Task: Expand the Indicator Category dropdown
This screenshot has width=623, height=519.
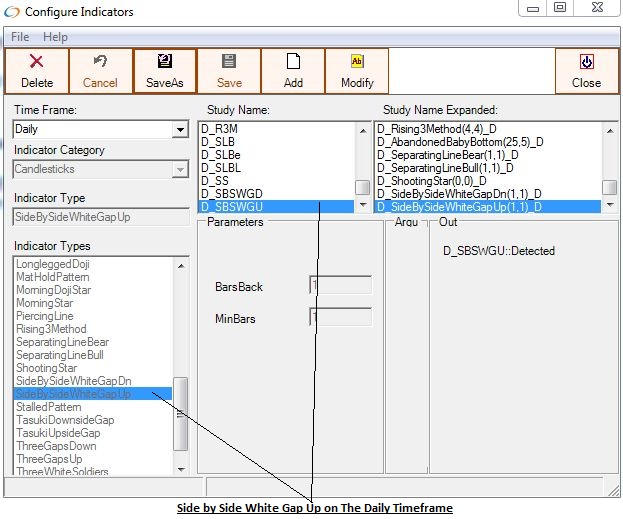Action: (180, 170)
